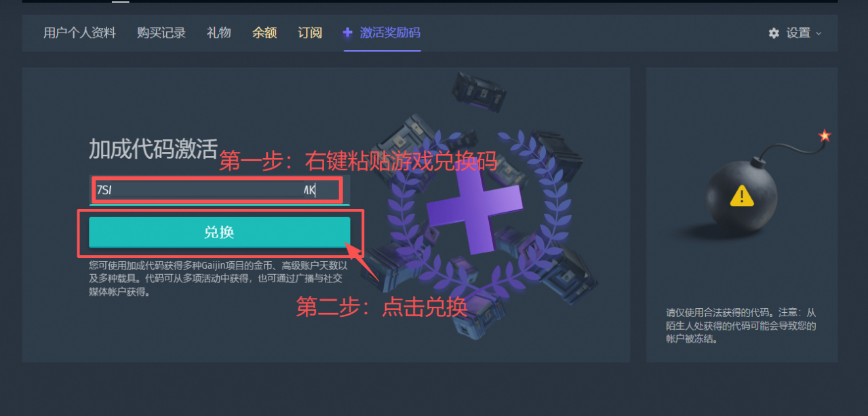Screen dimensions: 868x416
Task: Switch to the 购买记录 tab
Action: pos(161,33)
